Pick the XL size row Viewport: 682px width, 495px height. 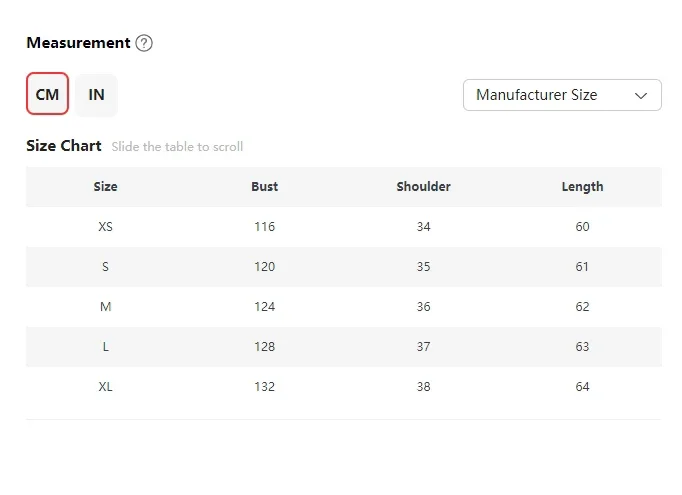[x=344, y=387]
